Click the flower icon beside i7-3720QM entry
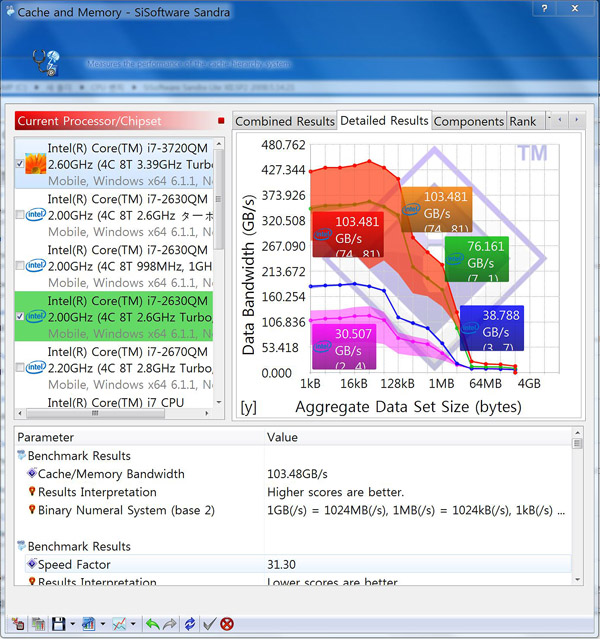The height and width of the screenshot is (639, 600). coord(35,163)
